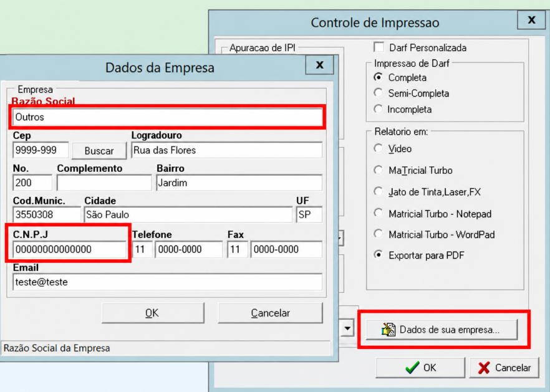Select the Completa Darf option
This screenshot has height=392, width=550.
(x=378, y=77)
